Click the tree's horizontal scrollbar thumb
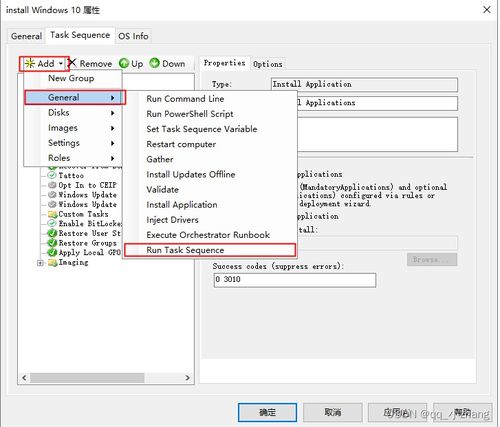This screenshot has height=427, width=500. point(87,378)
